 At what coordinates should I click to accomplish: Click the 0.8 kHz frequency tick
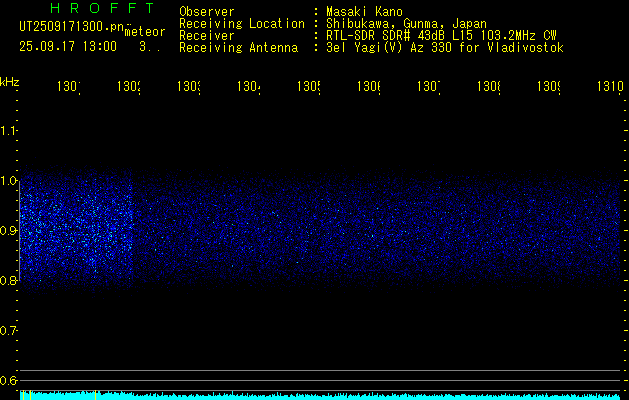[x=9, y=281]
